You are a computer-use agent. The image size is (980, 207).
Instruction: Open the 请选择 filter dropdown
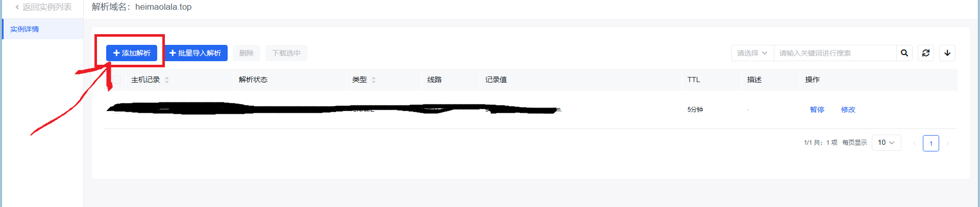pos(752,53)
